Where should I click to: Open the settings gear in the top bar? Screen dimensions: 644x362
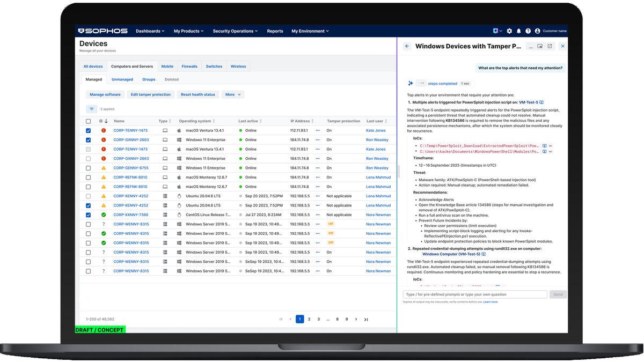pyautogui.click(x=509, y=31)
